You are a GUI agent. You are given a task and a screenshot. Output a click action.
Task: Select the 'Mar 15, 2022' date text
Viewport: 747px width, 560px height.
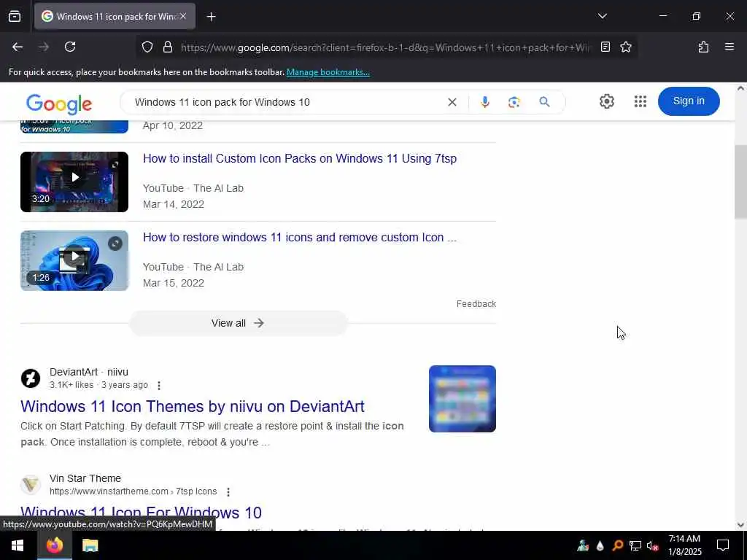pos(174,283)
